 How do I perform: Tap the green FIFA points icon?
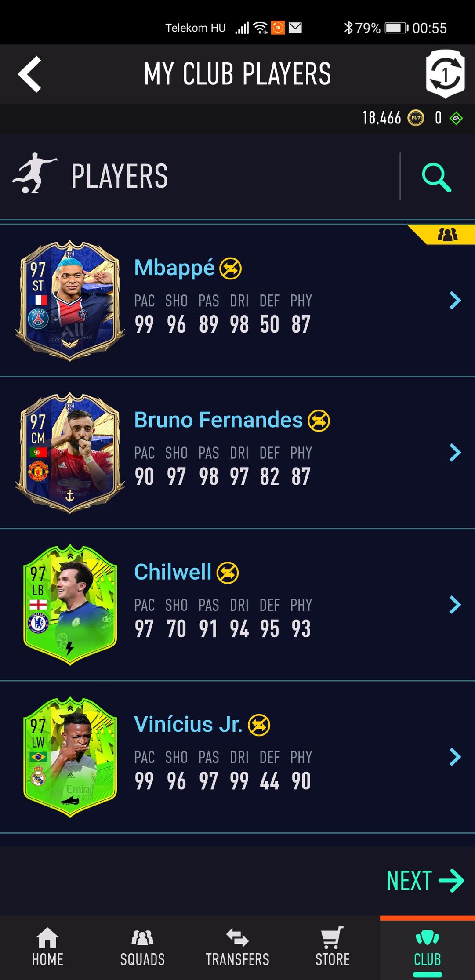click(x=456, y=118)
